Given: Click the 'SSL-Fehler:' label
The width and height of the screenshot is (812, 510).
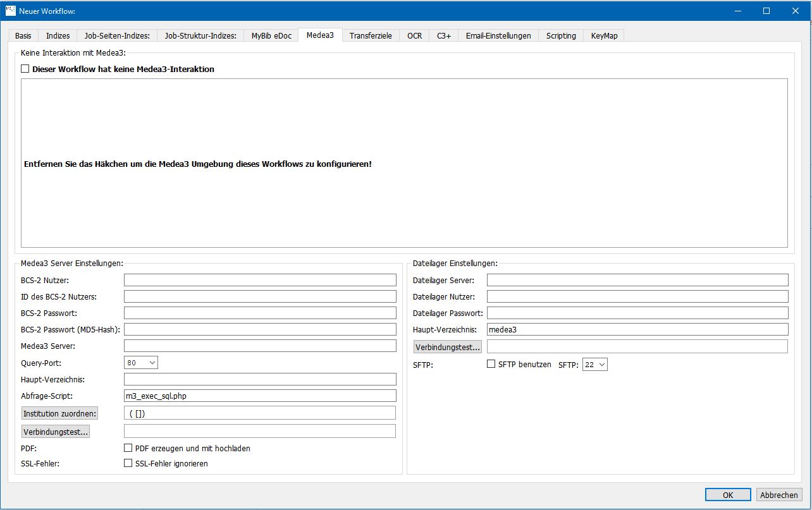Looking at the screenshot, I should click(x=40, y=463).
